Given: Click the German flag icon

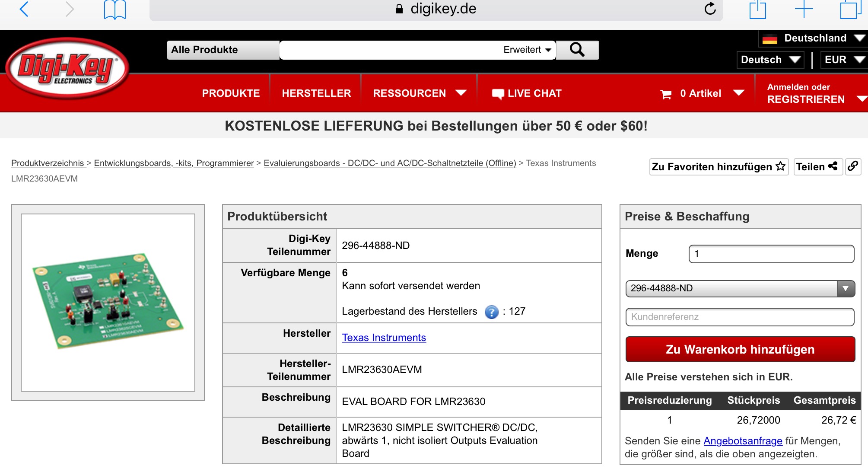Looking at the screenshot, I should pos(769,39).
